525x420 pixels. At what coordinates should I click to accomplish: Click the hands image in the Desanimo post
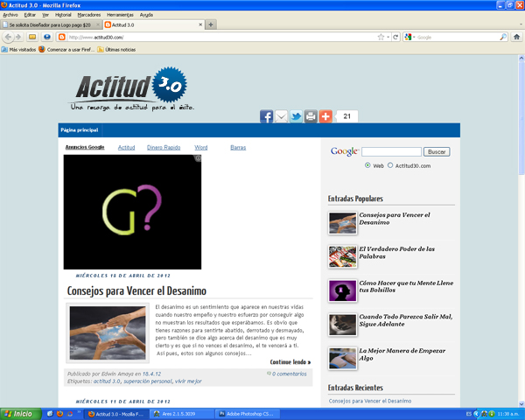tap(108, 332)
